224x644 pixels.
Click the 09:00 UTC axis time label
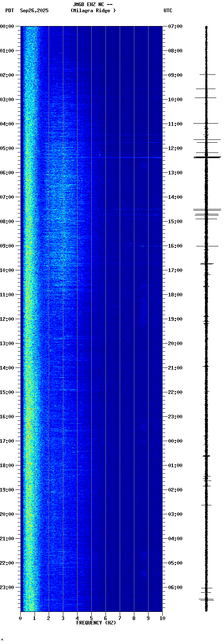tap(175, 75)
